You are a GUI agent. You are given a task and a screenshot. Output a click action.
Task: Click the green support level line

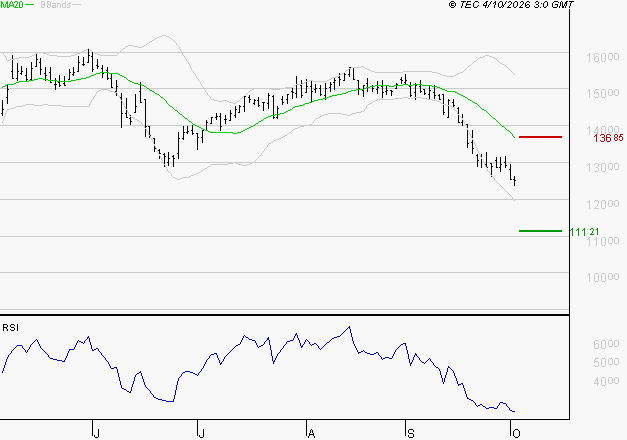point(540,231)
